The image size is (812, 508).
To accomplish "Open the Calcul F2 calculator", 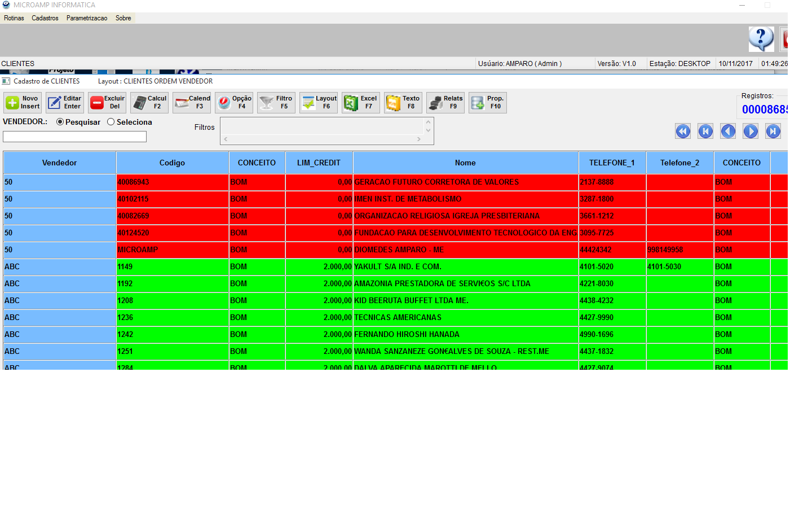I will pos(149,103).
